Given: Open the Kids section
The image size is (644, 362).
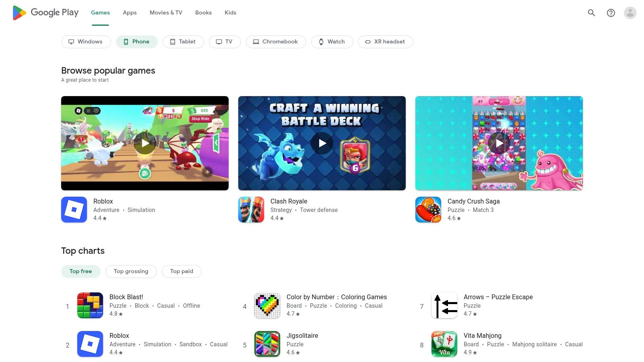Looking at the screenshot, I should pyautogui.click(x=230, y=12).
